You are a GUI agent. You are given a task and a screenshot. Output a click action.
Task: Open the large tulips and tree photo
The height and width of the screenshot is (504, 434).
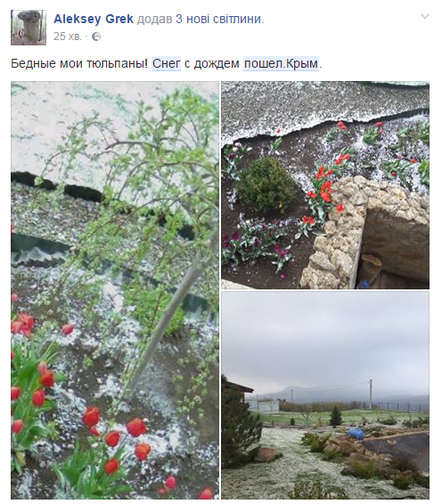click(115, 290)
